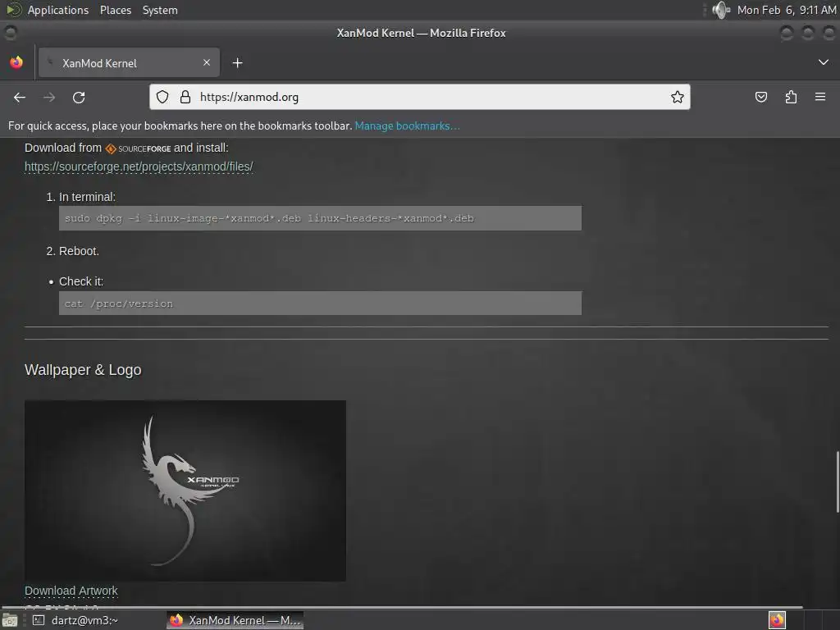The width and height of the screenshot is (840, 630).
Task: Open Firefox View pinned icon
Action: pyautogui.click(x=16, y=62)
